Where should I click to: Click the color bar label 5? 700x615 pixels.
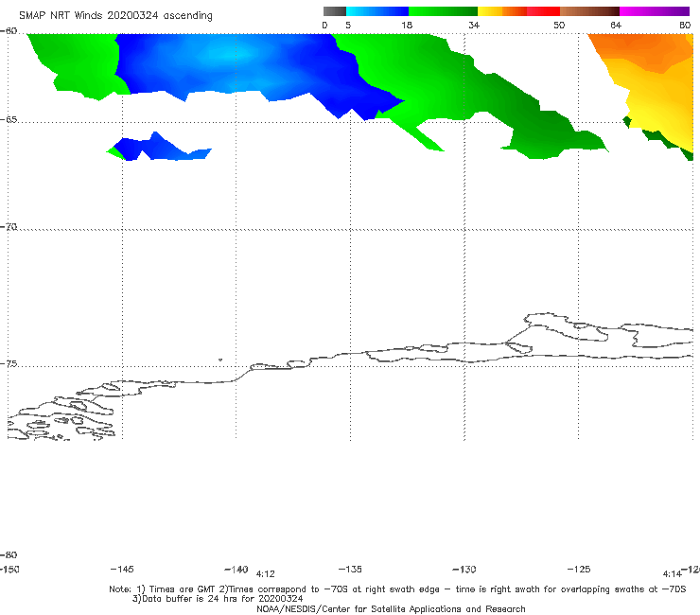coord(348,25)
